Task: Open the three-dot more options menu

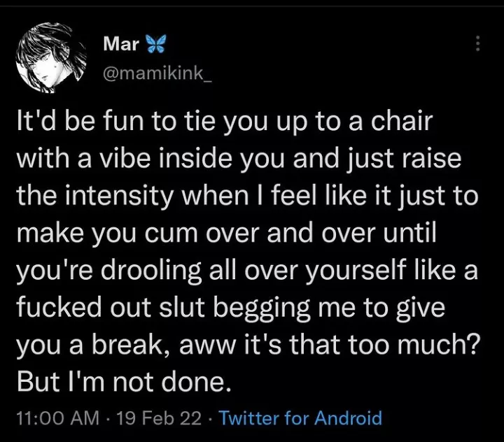Action: (478, 43)
